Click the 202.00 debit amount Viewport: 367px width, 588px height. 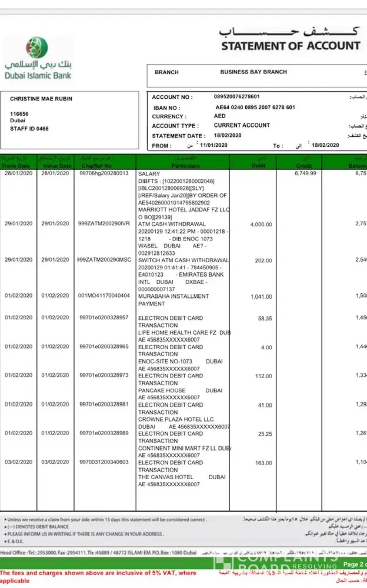[263, 260]
